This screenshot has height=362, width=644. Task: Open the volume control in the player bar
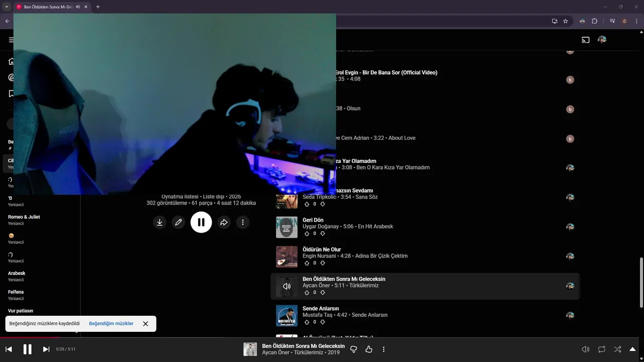pos(586,349)
